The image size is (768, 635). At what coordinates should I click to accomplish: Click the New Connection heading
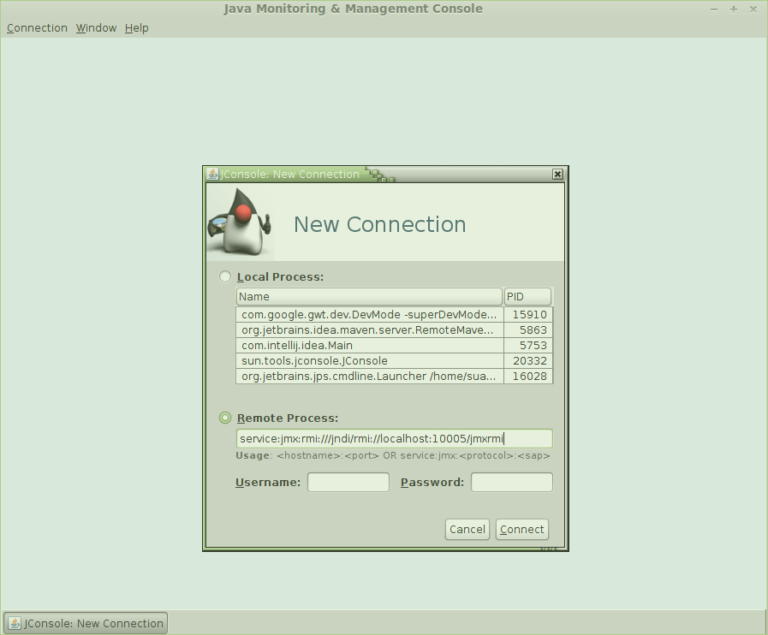coord(380,224)
